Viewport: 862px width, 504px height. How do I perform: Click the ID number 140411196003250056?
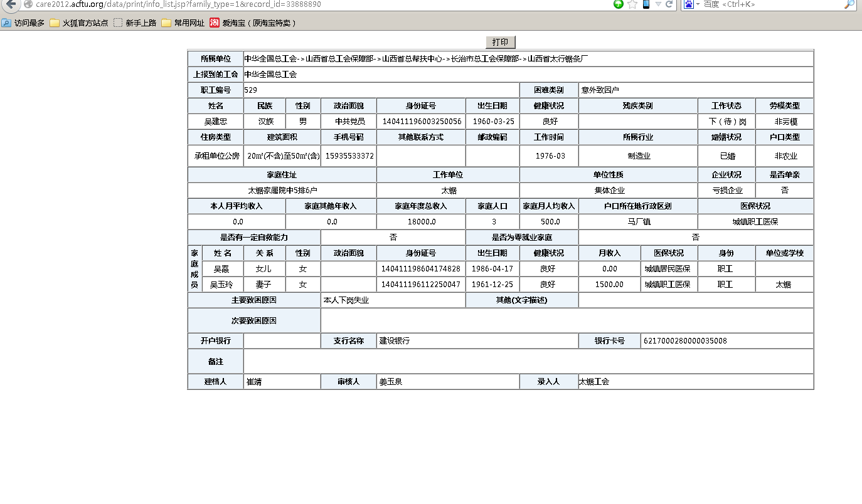(x=422, y=122)
